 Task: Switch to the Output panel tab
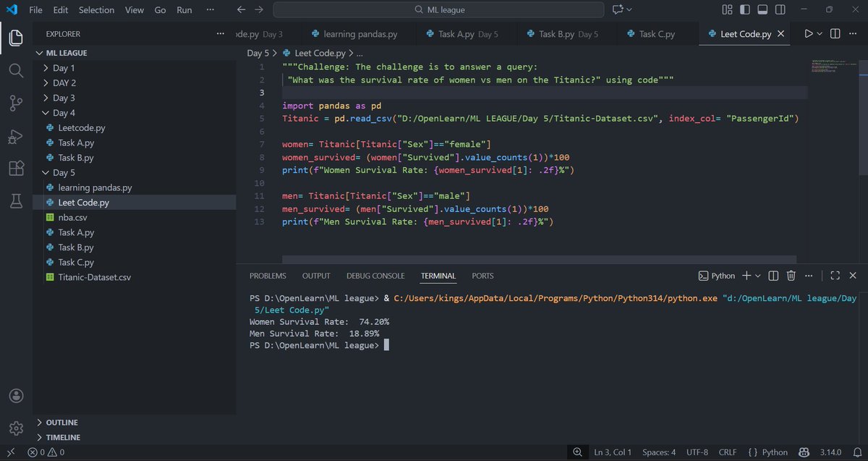316,276
